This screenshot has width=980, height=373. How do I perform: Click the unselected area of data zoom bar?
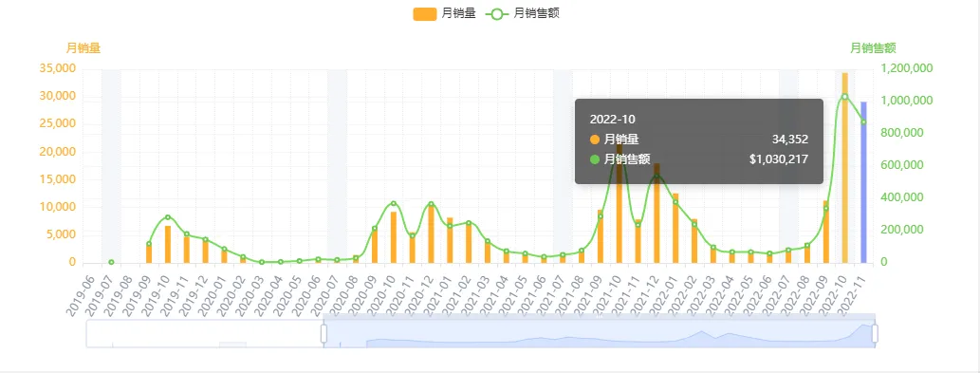point(204,334)
